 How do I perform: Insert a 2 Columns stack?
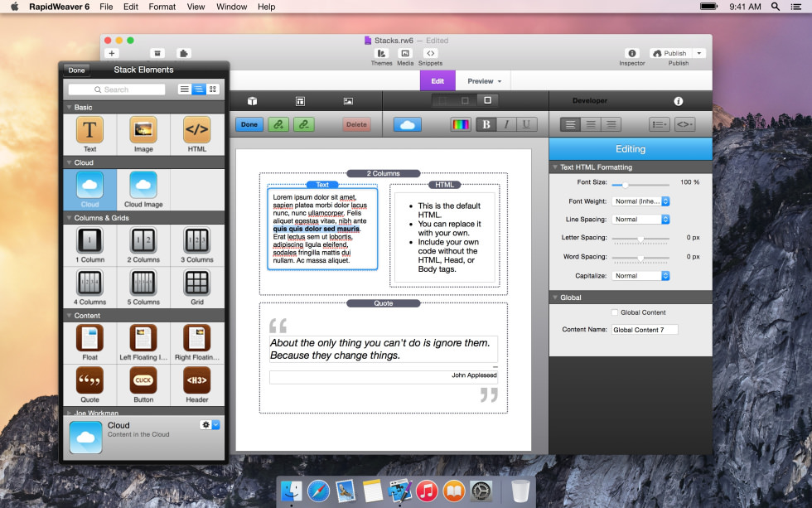(143, 245)
